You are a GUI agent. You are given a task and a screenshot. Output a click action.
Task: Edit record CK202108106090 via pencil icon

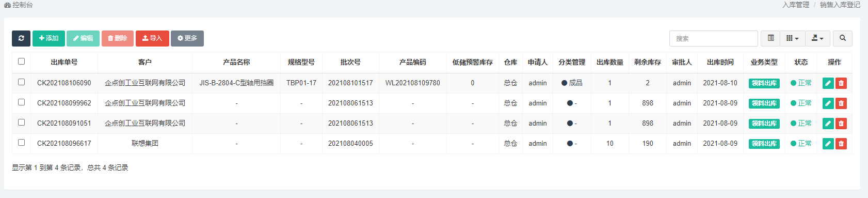tap(828, 83)
